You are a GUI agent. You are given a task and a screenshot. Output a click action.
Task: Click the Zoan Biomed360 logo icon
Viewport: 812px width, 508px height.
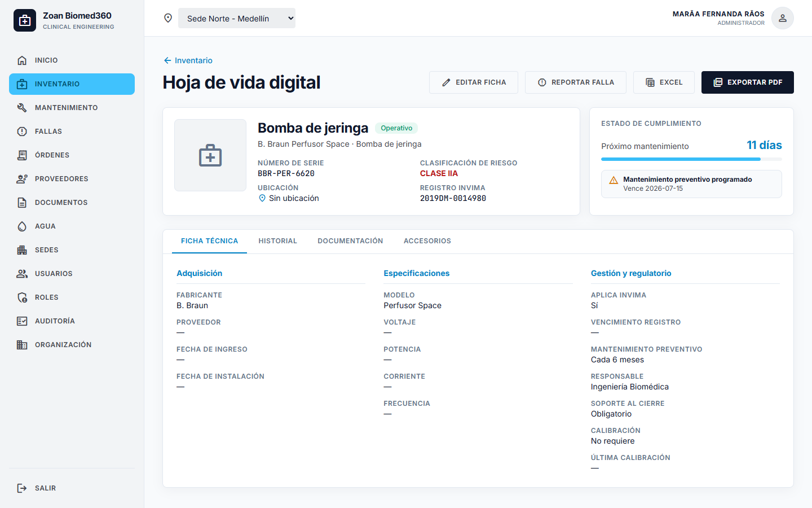click(x=25, y=20)
